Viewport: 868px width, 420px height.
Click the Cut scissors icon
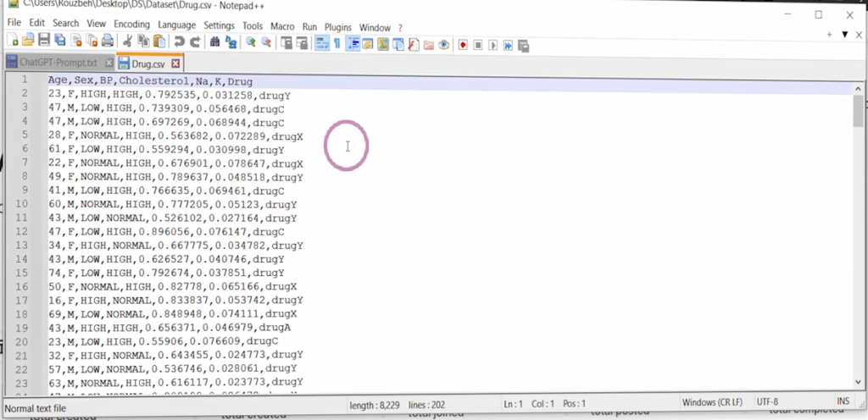point(127,42)
